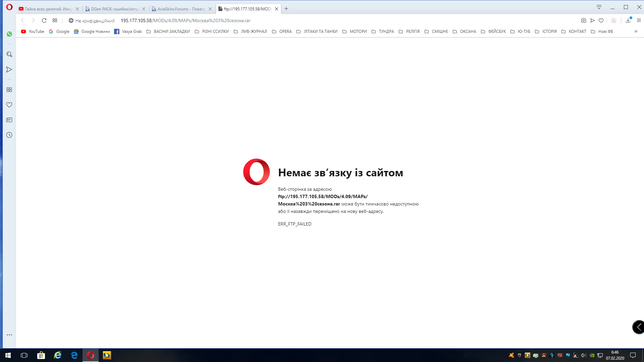Open My Flow in the sidebar

click(x=9, y=70)
